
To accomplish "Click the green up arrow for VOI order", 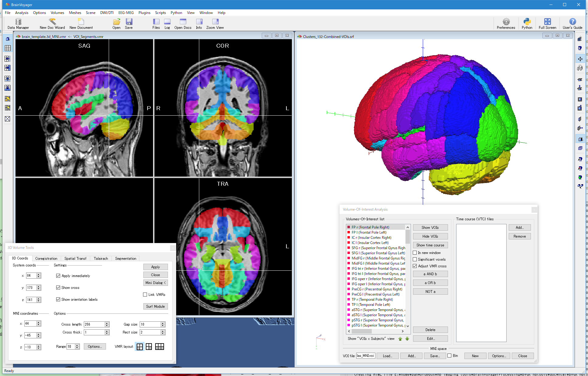I will pyautogui.click(x=400, y=339).
